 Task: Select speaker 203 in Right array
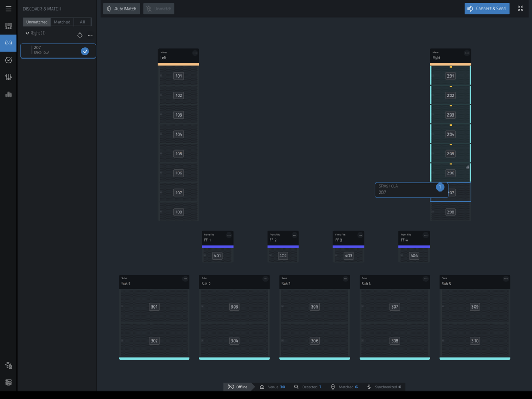pyautogui.click(x=451, y=115)
